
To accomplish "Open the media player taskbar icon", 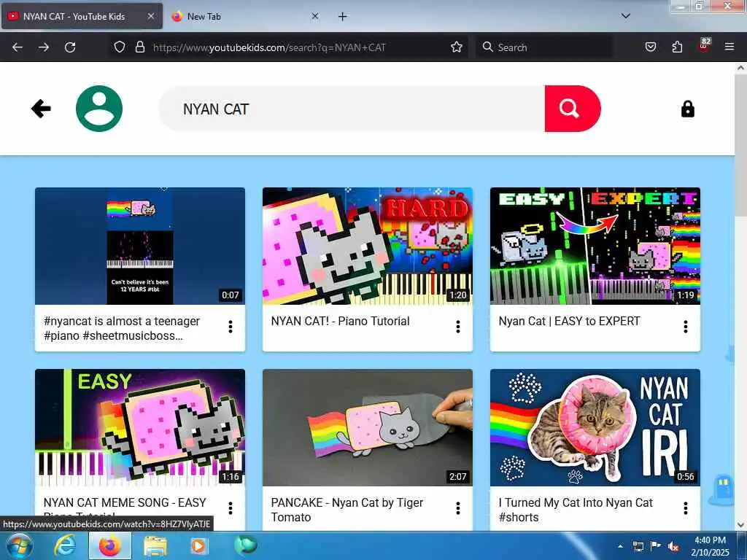I will [198, 546].
